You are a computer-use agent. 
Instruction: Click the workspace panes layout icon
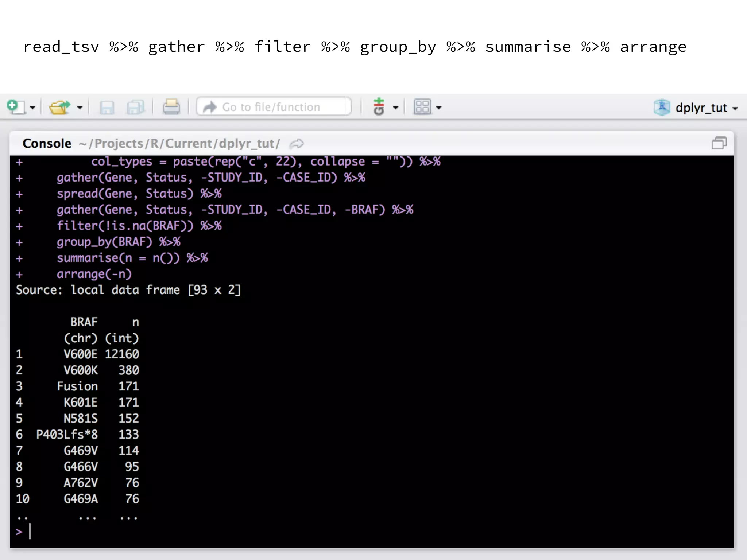422,107
